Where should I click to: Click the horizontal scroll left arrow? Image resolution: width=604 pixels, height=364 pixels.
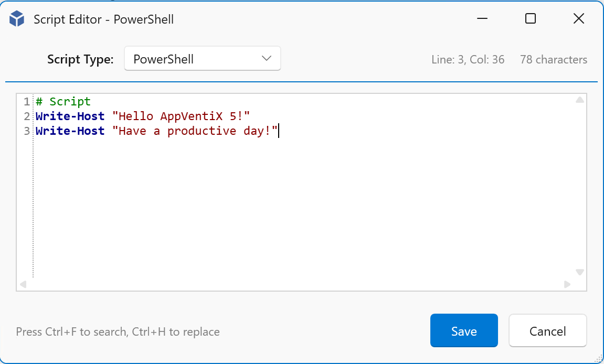point(23,284)
